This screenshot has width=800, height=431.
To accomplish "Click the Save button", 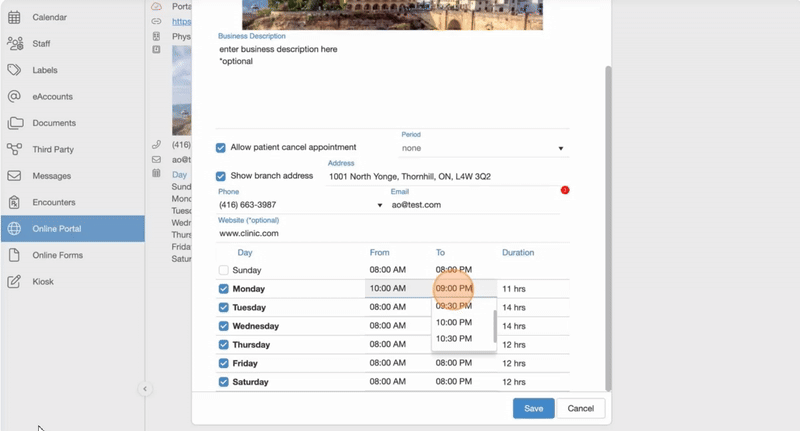I will [x=533, y=408].
